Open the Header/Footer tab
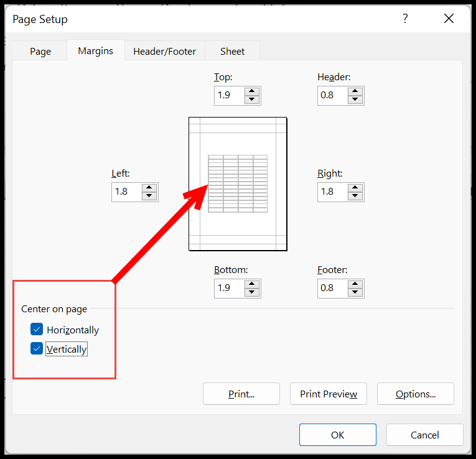Screen dimensions: 476x459 click(x=164, y=52)
